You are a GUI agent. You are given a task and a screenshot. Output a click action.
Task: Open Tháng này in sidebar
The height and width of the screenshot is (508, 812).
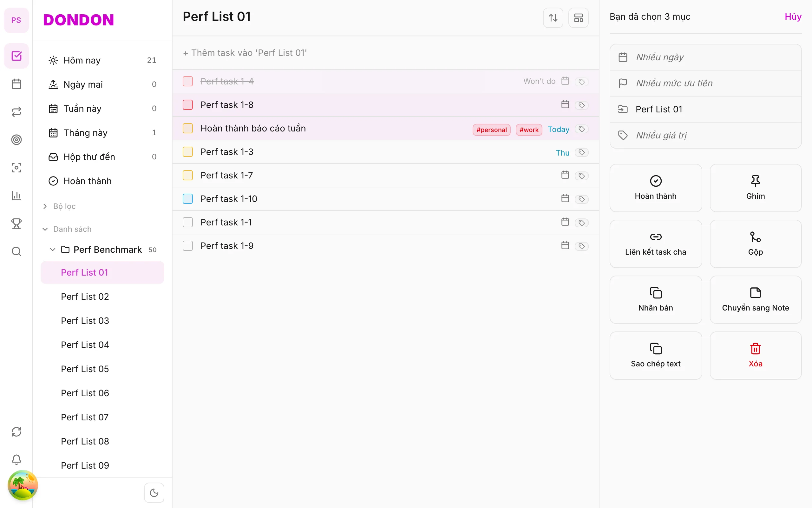102,133
